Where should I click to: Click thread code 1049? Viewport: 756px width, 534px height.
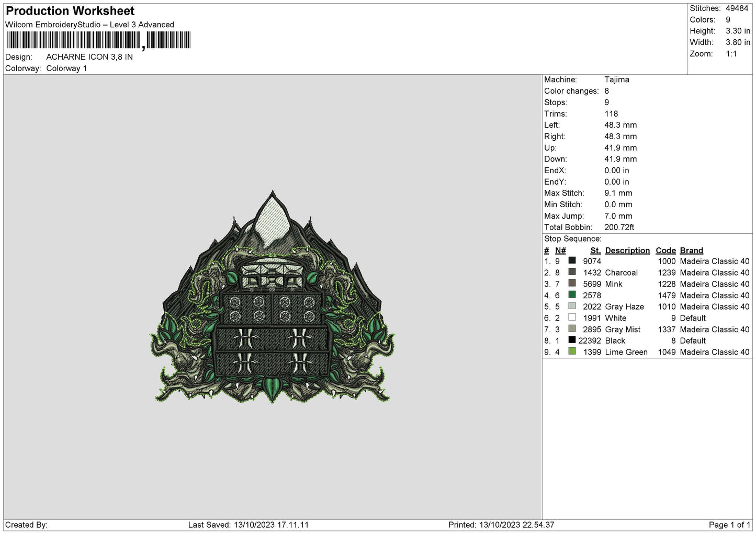click(x=667, y=352)
